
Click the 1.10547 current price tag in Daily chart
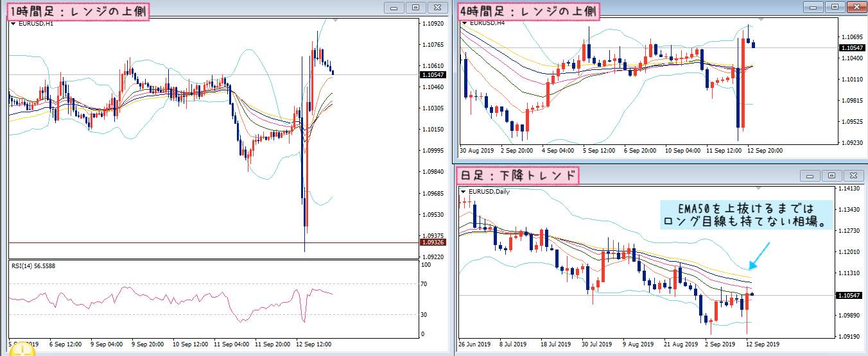(x=849, y=295)
